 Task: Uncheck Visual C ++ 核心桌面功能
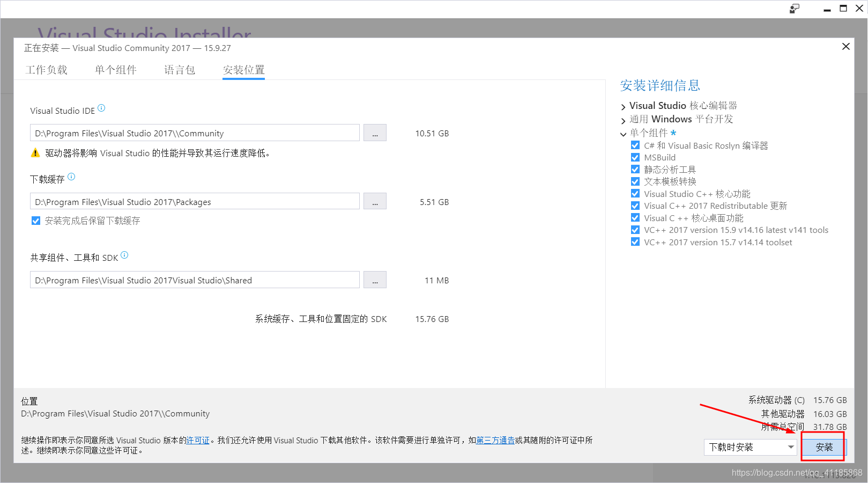point(635,218)
